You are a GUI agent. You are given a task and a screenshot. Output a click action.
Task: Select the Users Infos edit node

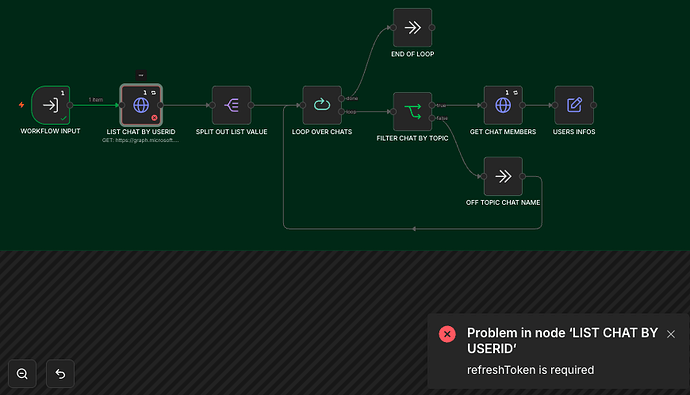574,105
